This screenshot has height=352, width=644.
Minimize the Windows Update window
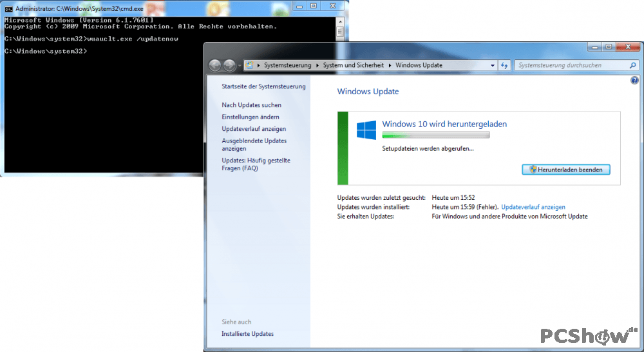click(594, 47)
